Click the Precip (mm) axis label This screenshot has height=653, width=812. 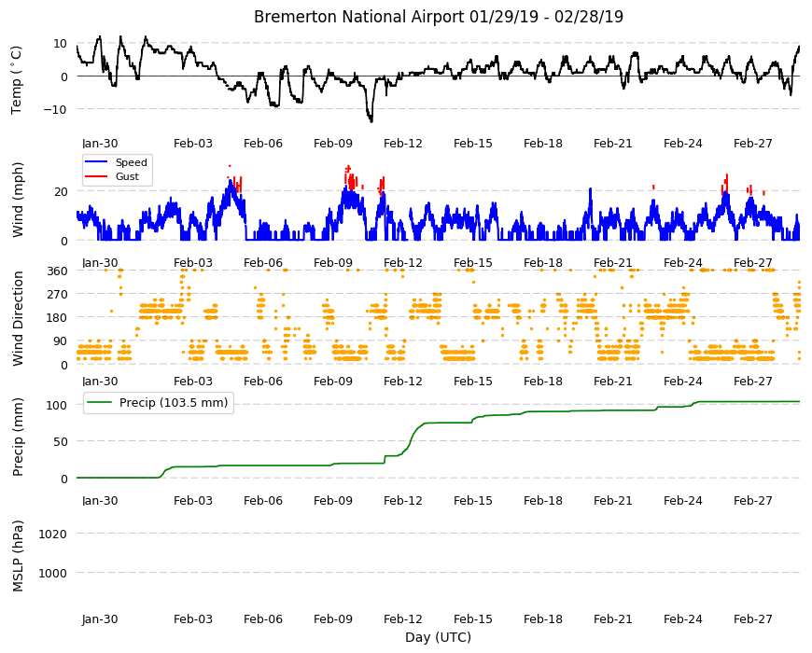click(x=18, y=438)
